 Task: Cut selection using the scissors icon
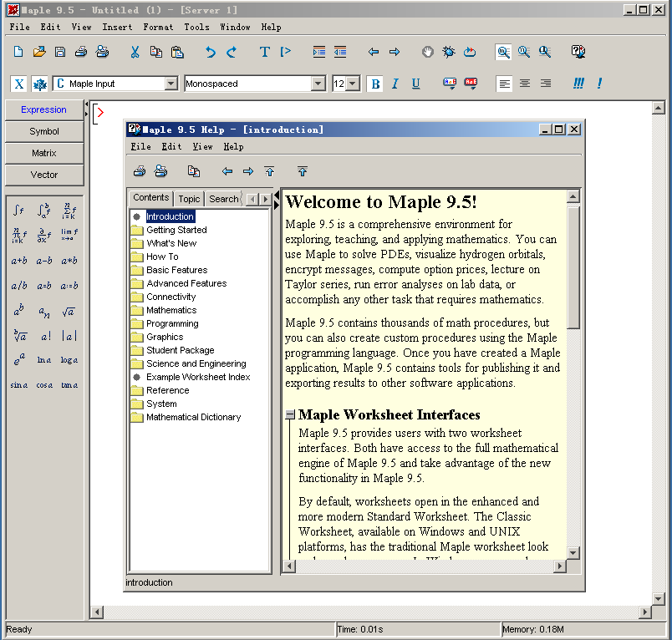coord(135,52)
